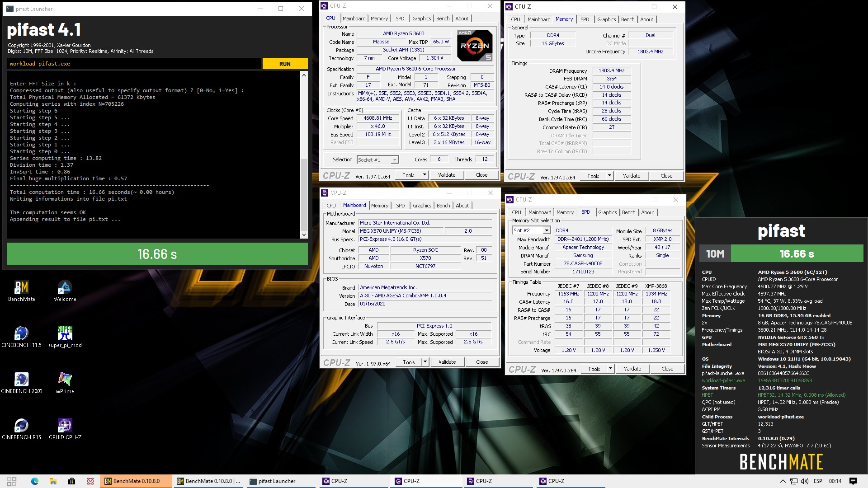868x488 pixels.
Task: Open the wPrime desktop icon
Action: (65, 383)
